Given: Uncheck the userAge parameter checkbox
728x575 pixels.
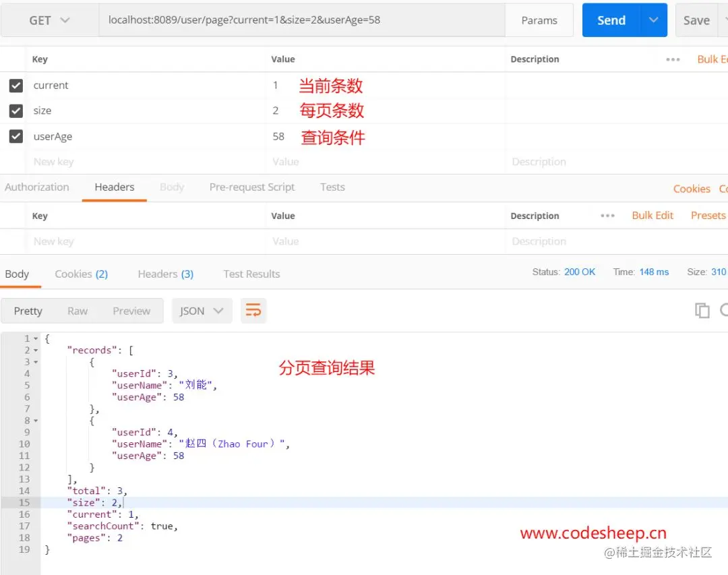Looking at the screenshot, I should click(16, 136).
